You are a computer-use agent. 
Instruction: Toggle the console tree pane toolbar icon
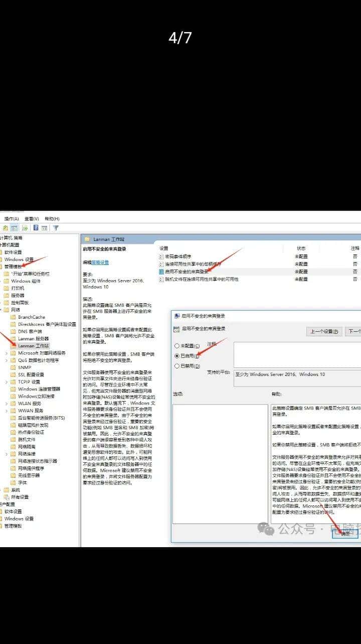pyautogui.click(x=14, y=228)
